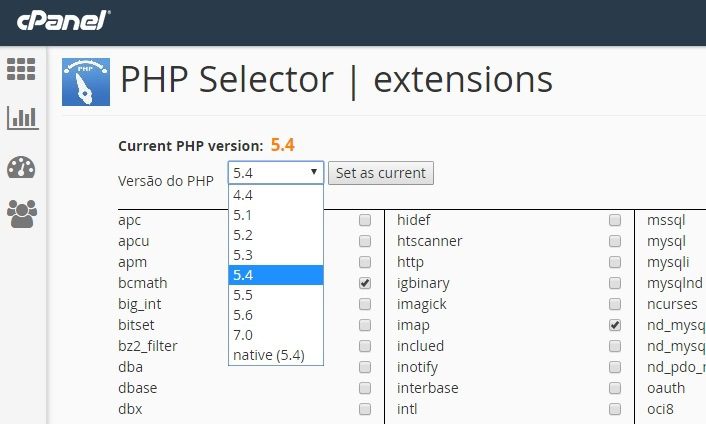Uncheck the igbinary extension checkbox

point(615,283)
